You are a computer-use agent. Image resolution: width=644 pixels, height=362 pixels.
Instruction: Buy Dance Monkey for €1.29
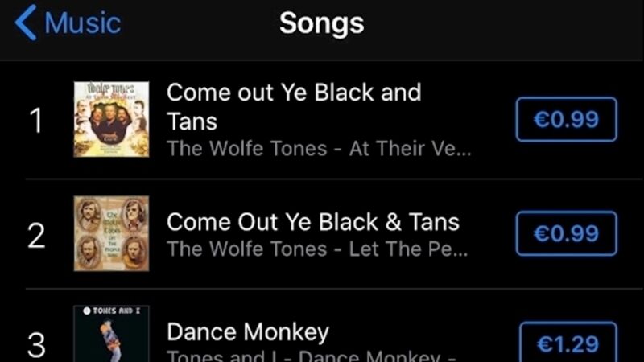[x=568, y=343]
